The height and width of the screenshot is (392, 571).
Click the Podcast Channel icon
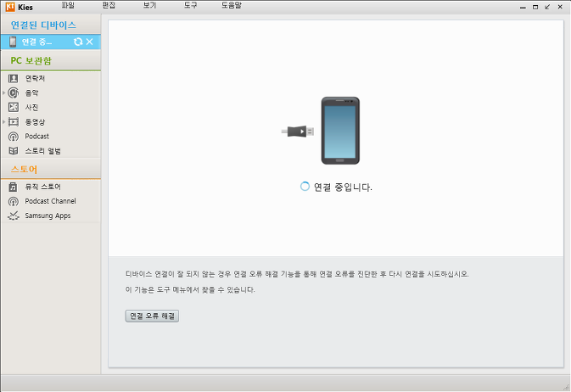(14, 201)
